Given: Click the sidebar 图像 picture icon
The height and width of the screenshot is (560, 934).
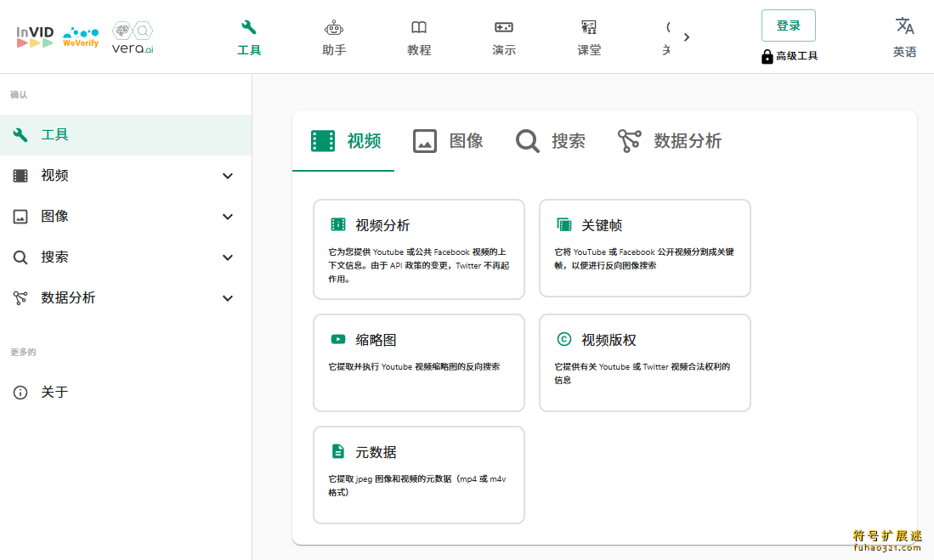Looking at the screenshot, I should pyautogui.click(x=20, y=216).
